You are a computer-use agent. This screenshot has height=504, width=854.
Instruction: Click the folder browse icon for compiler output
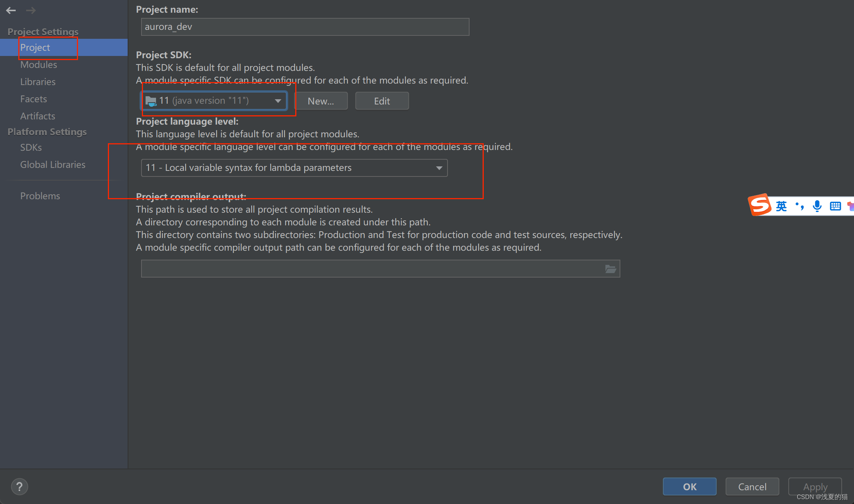(611, 269)
